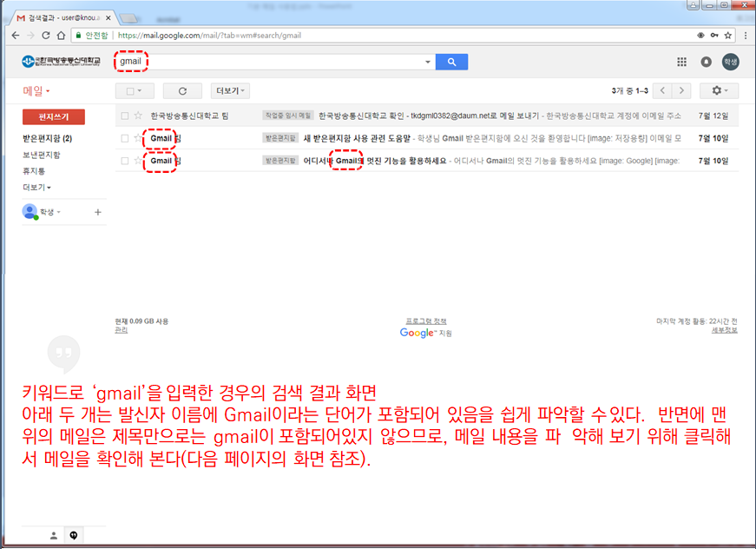Close the 검색결과 browser tab
The height and width of the screenshot is (549, 756).
coord(108,18)
